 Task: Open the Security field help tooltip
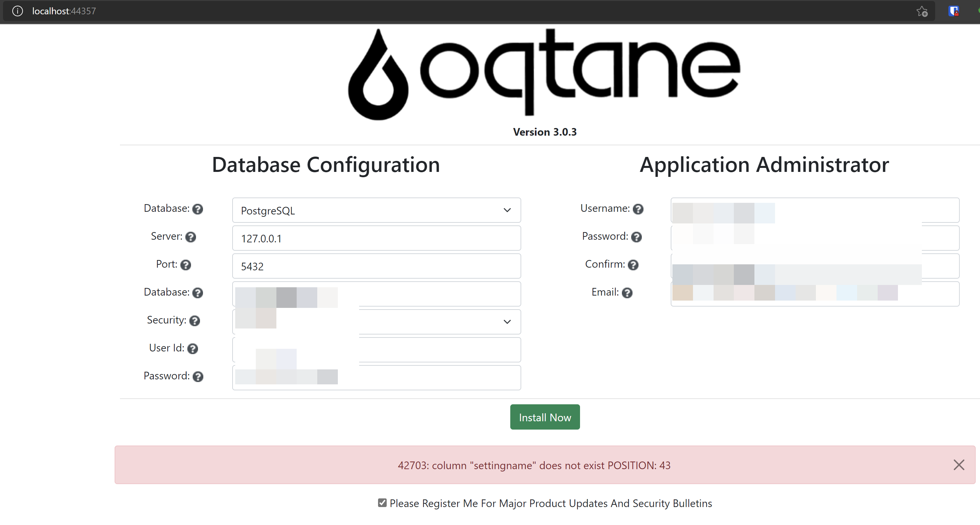pos(195,321)
